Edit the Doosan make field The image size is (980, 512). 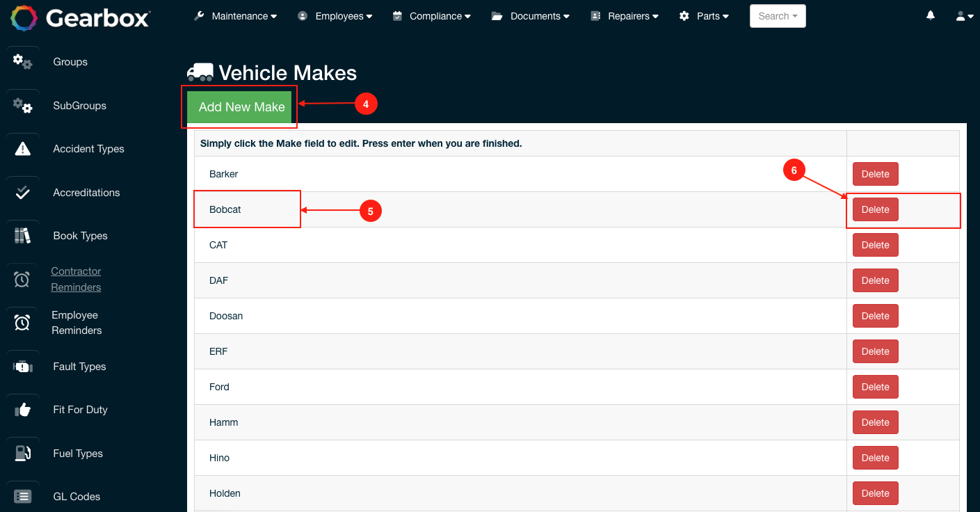point(520,316)
